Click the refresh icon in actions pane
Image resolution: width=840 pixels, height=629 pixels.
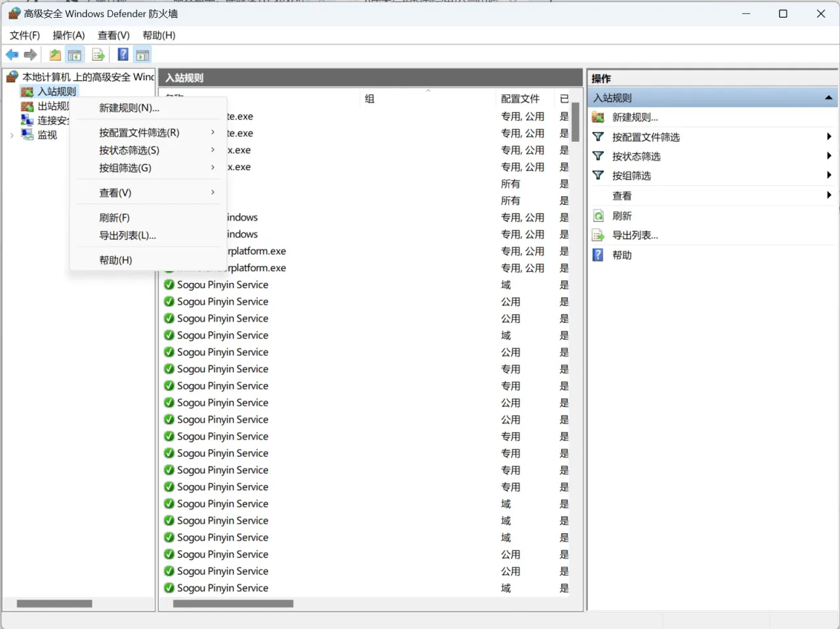(x=598, y=216)
